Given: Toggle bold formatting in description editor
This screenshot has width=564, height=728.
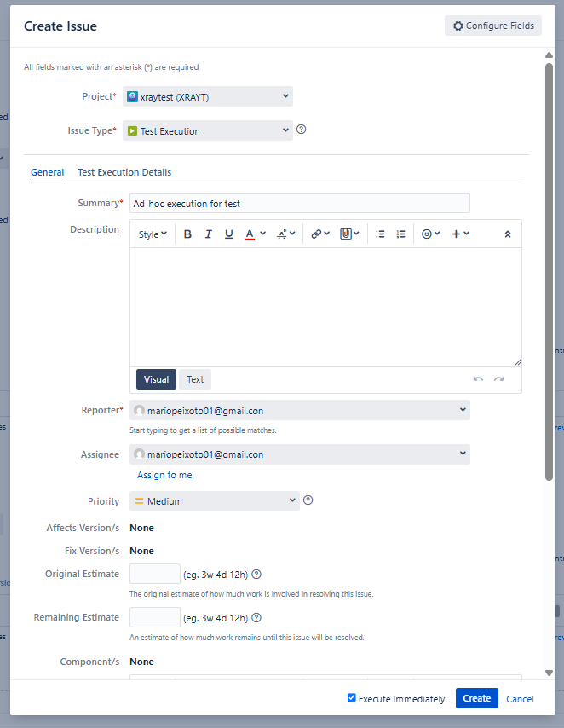Looking at the screenshot, I should point(187,234).
